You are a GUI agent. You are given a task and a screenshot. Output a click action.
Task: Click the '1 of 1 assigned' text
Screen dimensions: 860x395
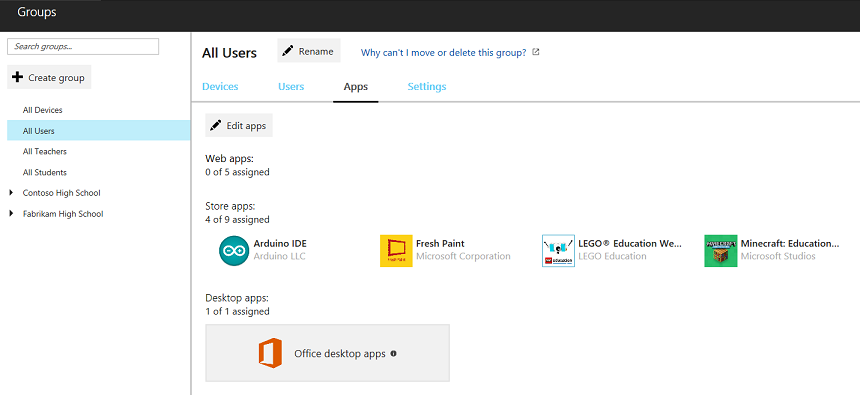[237, 312]
